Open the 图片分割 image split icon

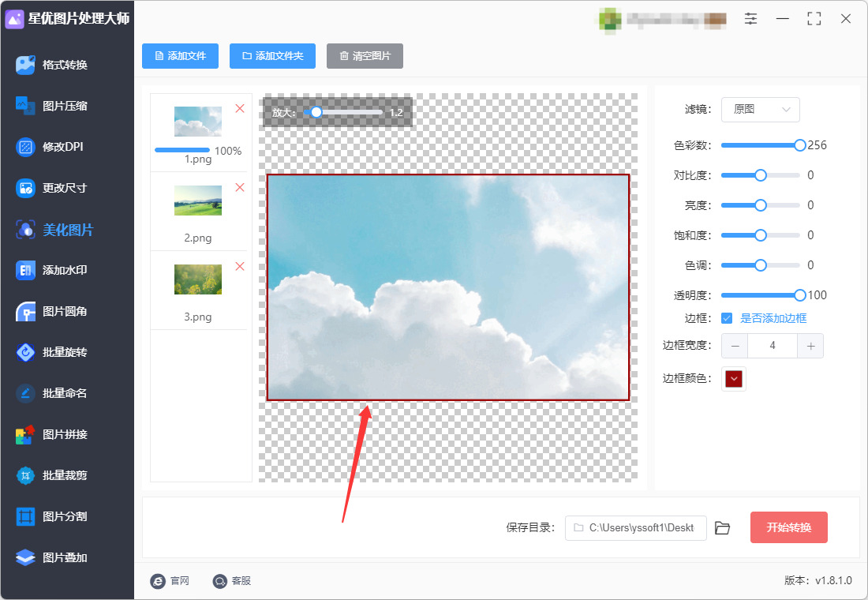(25, 516)
